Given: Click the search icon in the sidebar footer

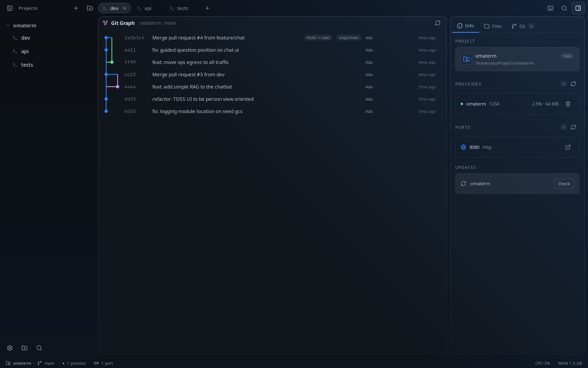Looking at the screenshot, I should [x=39, y=348].
